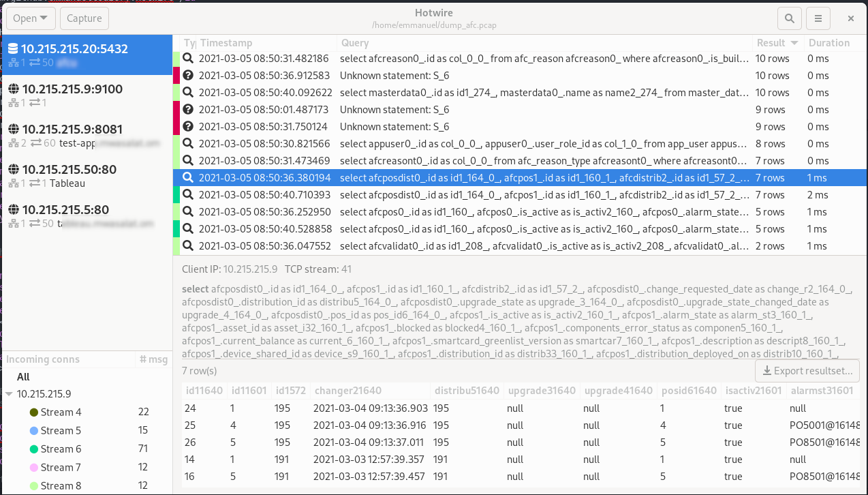Click globe icon of 10.215.215.9:9100
Viewport: 868px width, 495px height.
pos(13,89)
